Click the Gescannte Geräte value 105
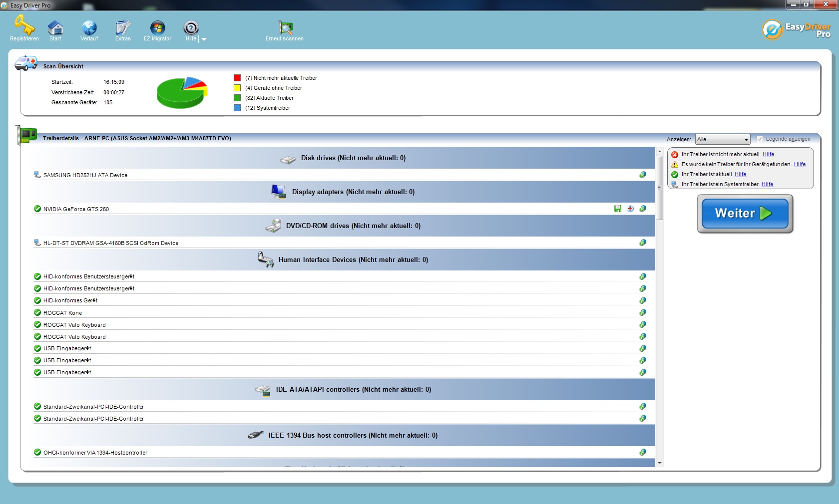The height and width of the screenshot is (504, 839). pos(108,102)
